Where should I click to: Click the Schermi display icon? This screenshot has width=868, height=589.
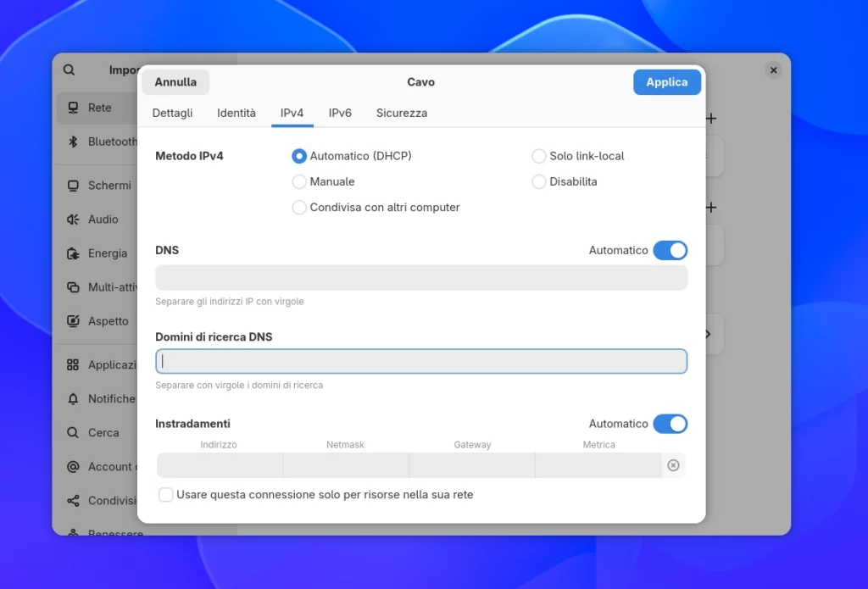coord(73,186)
